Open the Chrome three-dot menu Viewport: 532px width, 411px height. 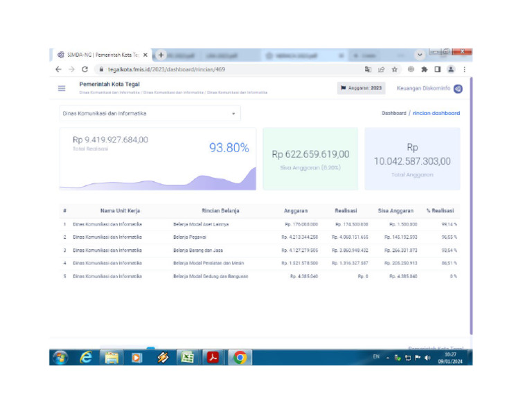[464, 69]
